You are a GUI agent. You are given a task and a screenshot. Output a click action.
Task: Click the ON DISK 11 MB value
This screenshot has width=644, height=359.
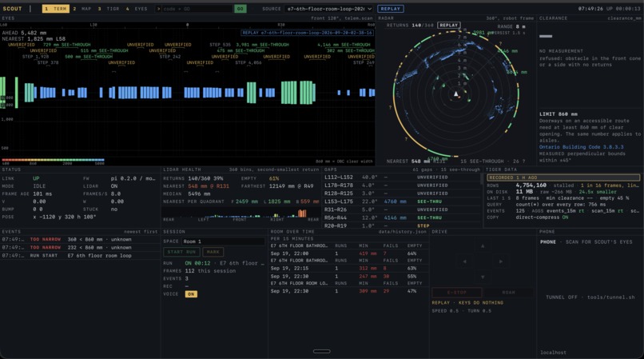525,192
